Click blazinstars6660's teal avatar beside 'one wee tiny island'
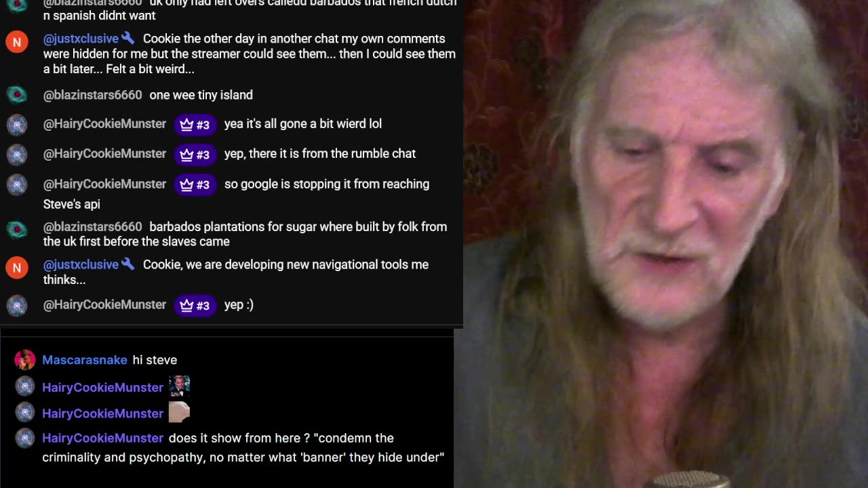Viewport: 868px width, 488px height. 17,95
